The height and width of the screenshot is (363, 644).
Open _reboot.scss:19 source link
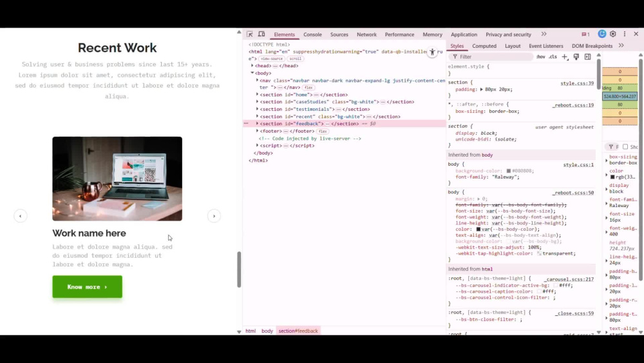point(573,105)
